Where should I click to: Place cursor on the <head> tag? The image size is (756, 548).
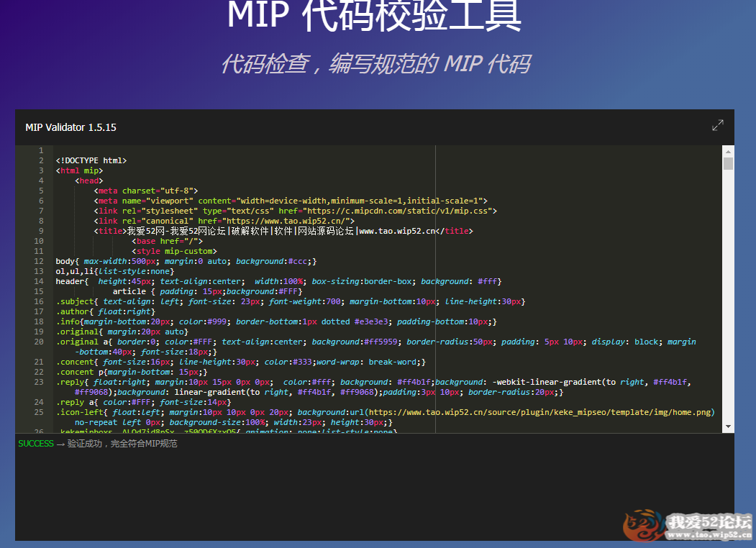[x=88, y=181]
